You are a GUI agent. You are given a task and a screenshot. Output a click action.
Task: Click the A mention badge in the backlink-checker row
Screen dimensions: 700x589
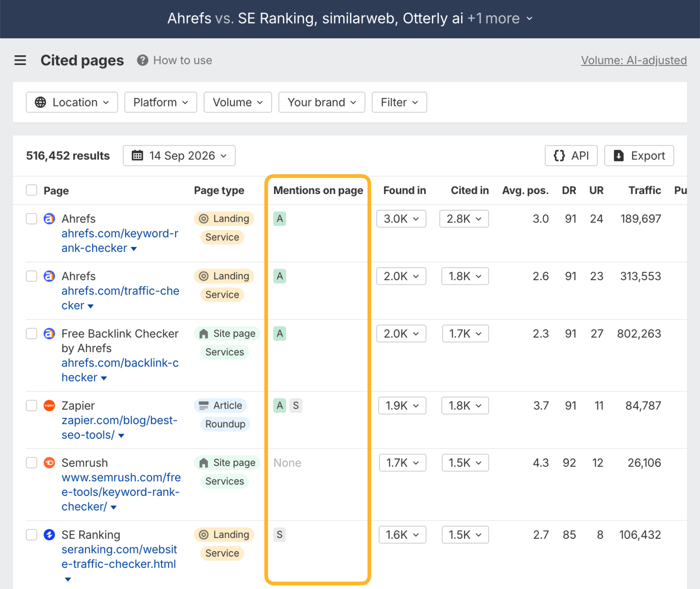(280, 333)
